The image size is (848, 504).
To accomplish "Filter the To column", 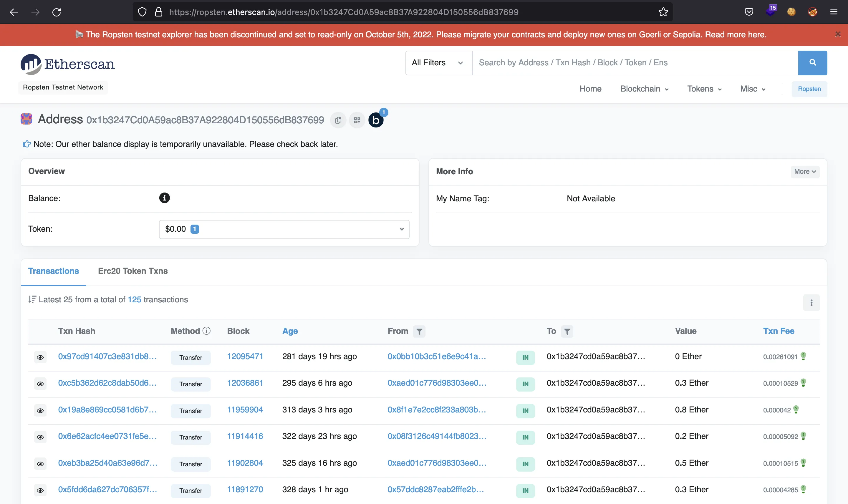I will [567, 331].
